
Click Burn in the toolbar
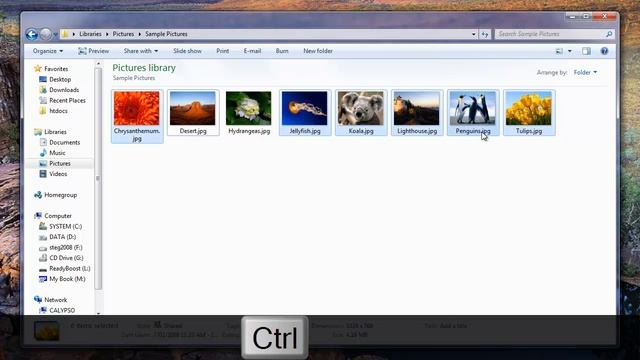click(282, 51)
